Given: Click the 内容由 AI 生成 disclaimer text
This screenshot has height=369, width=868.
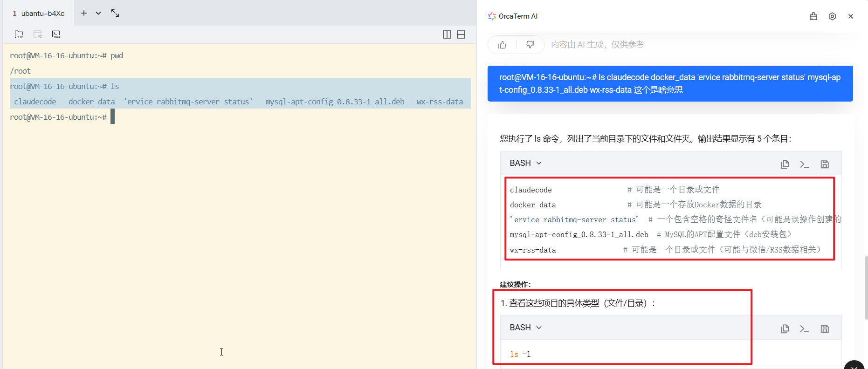Looking at the screenshot, I should 597,45.
